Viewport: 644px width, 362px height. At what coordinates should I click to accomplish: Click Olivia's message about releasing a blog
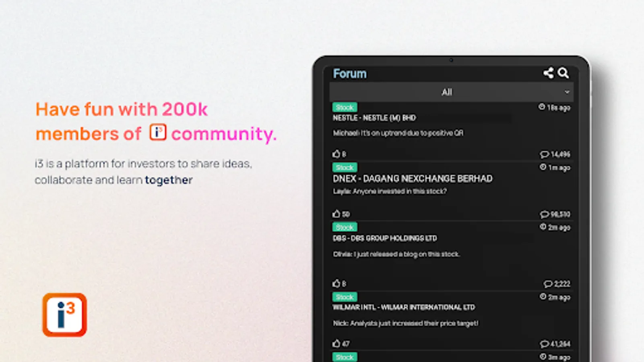[x=396, y=254]
